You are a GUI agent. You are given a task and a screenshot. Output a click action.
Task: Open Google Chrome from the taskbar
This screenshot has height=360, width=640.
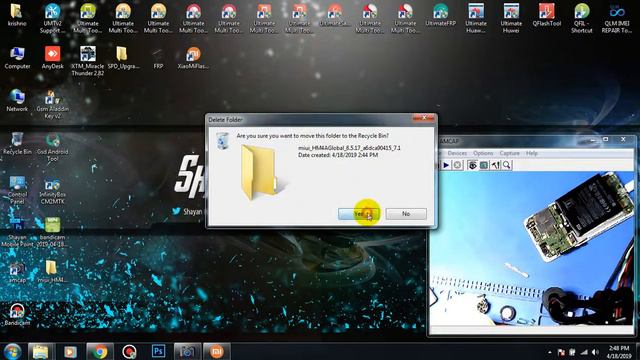pyautogui.click(x=100, y=351)
